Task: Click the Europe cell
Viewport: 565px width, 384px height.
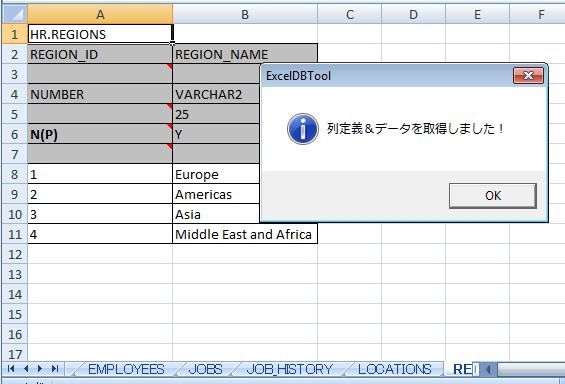Action: pos(216,174)
